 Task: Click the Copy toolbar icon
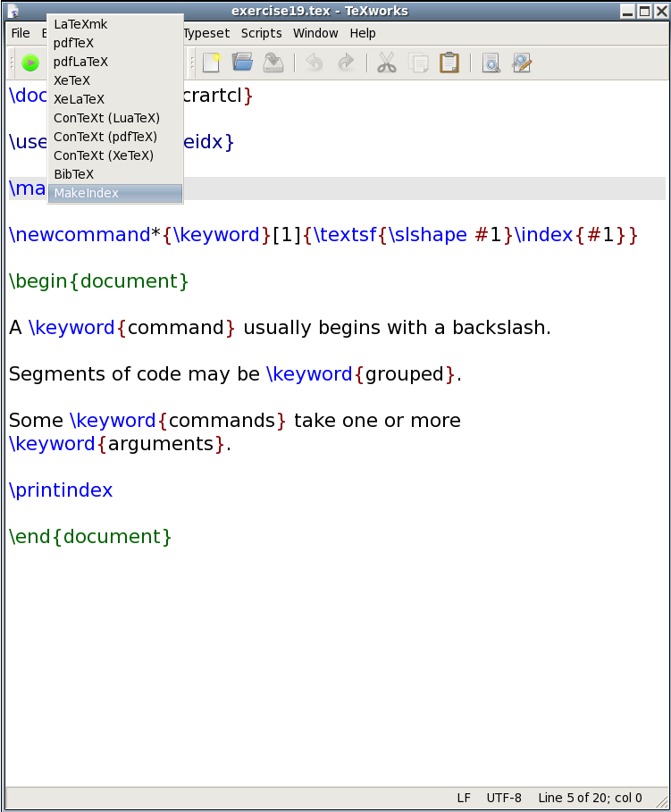[x=417, y=63]
